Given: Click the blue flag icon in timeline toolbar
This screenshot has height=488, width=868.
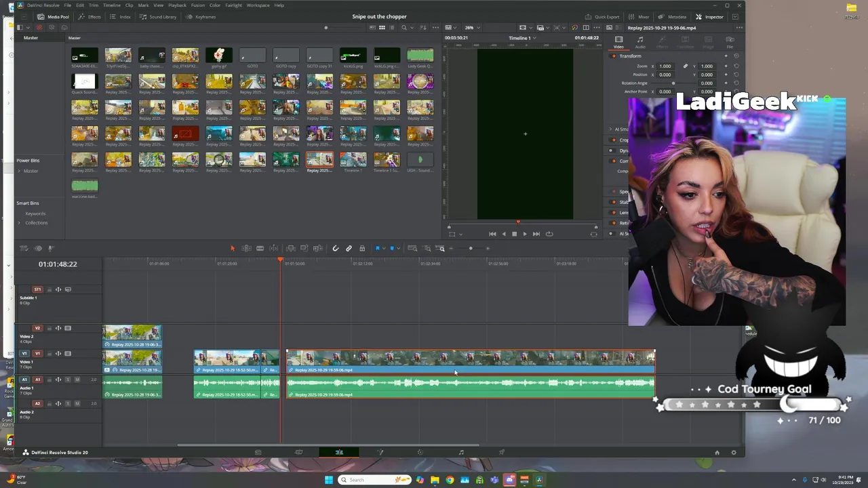Looking at the screenshot, I should [x=378, y=249].
